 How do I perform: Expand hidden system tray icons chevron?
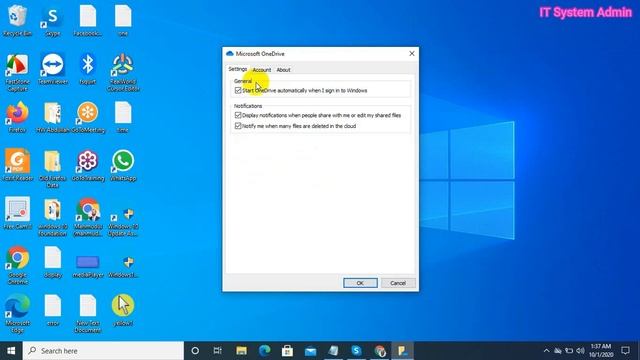point(546,351)
